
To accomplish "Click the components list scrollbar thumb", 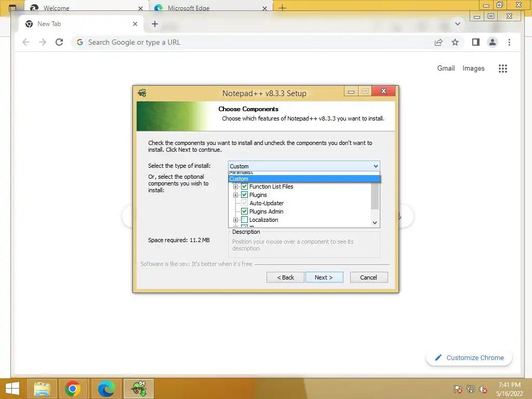I will (x=375, y=196).
